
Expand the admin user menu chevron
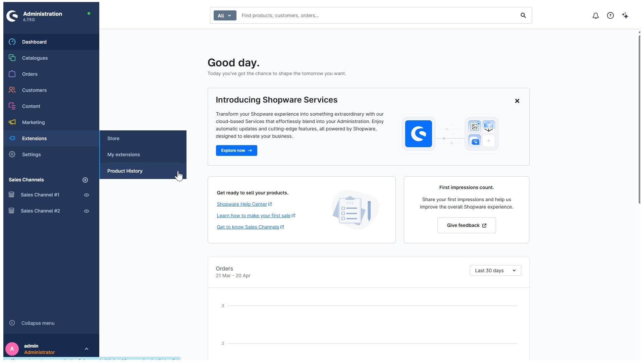coord(87,349)
